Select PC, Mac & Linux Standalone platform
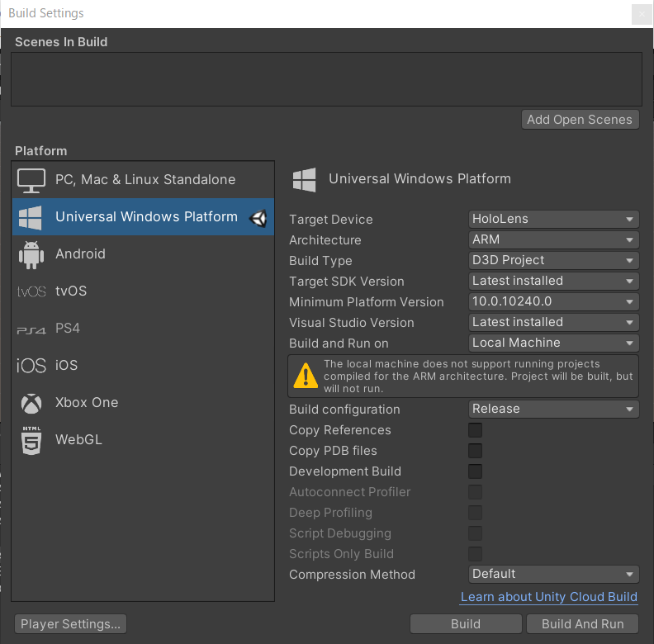654x644 pixels. pyautogui.click(x=143, y=180)
